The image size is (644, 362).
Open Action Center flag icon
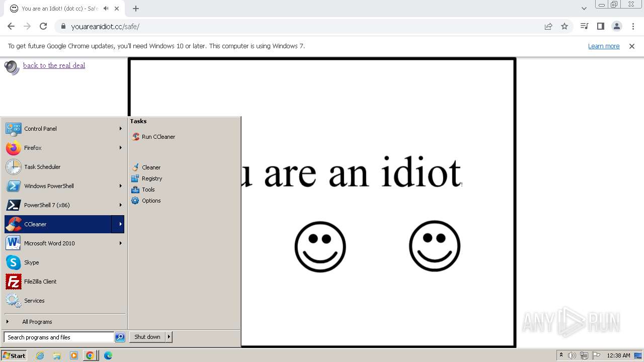tap(596, 355)
